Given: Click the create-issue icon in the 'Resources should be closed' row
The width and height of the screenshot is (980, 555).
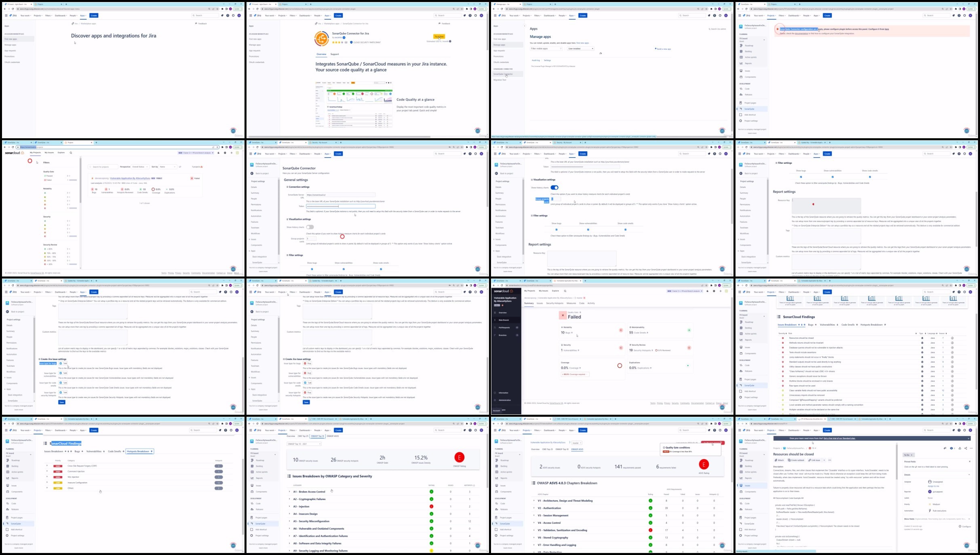Looking at the screenshot, I should 952,338.
